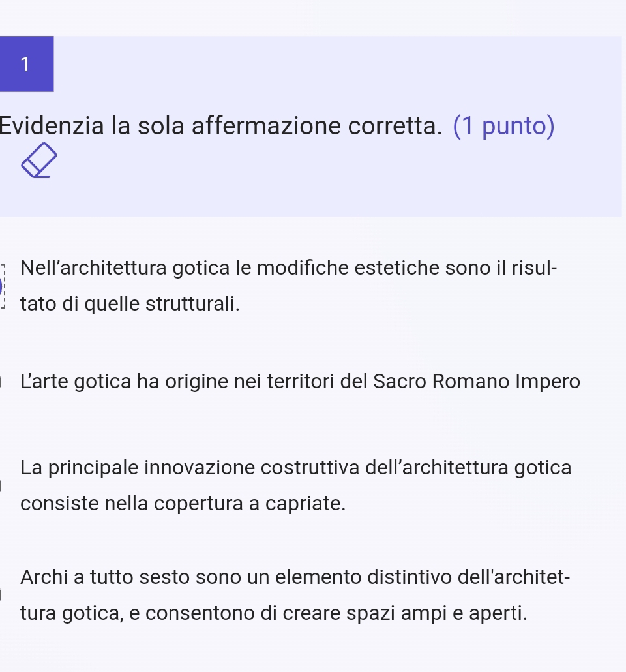Screen dimensions: 626x672
Task: Click the line "consiste nella copertura a capriate."
Action: (x=183, y=504)
